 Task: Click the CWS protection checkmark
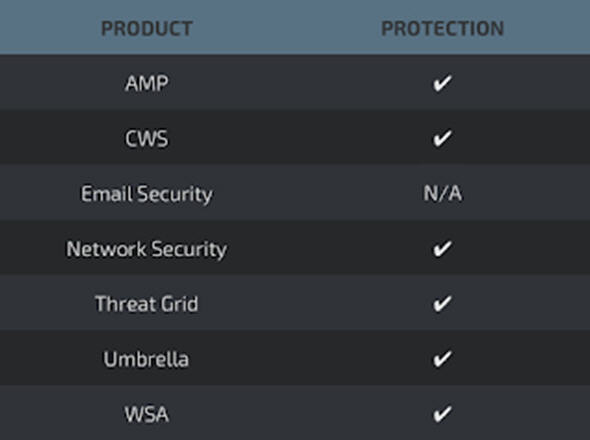point(442,138)
